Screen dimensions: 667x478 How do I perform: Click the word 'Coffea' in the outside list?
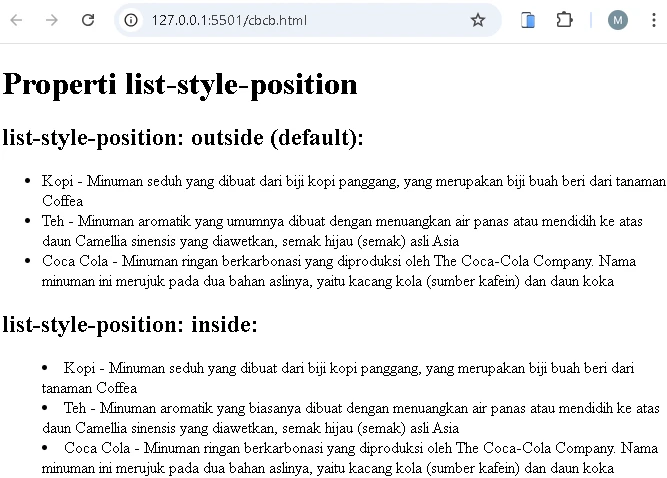pyautogui.click(x=63, y=201)
